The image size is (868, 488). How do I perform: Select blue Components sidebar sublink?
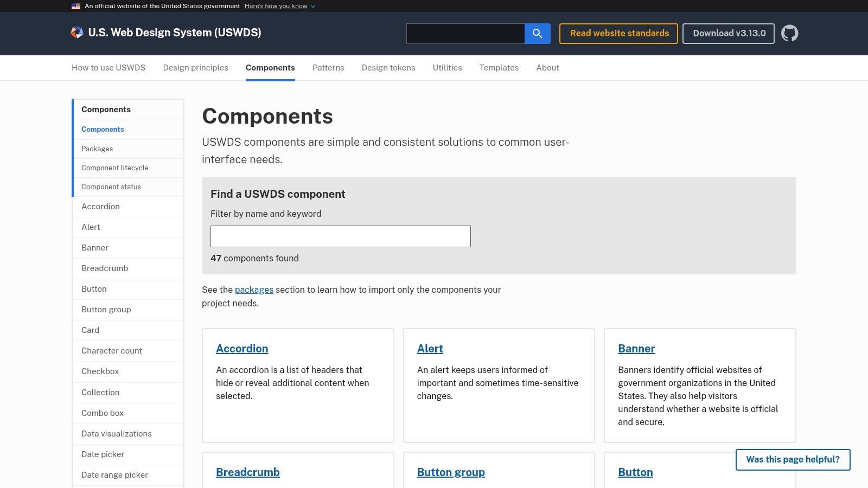[x=129, y=130]
